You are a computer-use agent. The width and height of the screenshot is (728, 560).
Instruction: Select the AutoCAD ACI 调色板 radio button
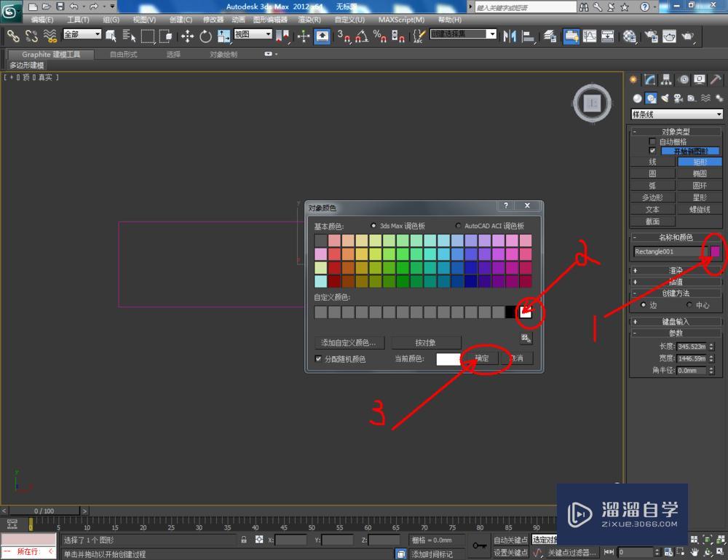tap(458, 226)
